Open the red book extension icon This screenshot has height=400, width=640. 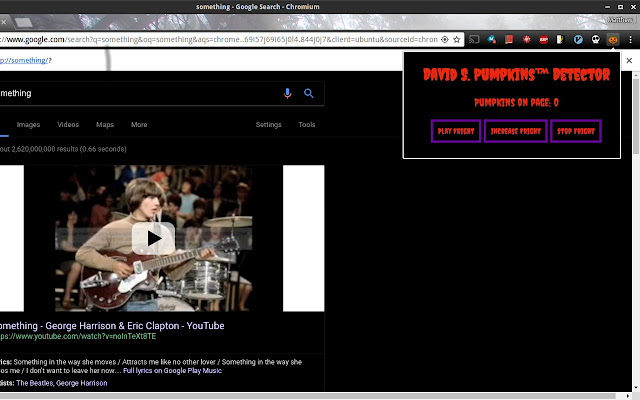509,40
